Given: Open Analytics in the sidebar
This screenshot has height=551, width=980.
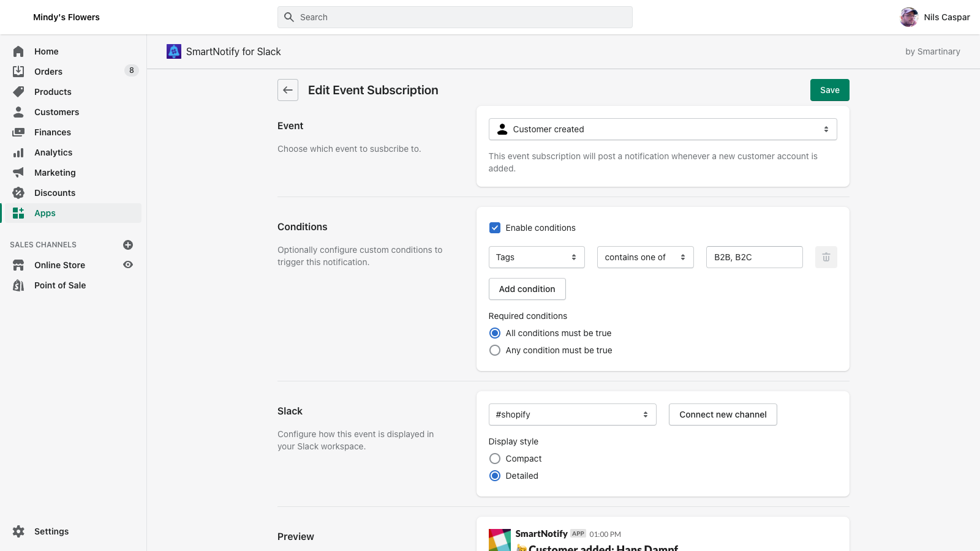Looking at the screenshot, I should coord(53,152).
